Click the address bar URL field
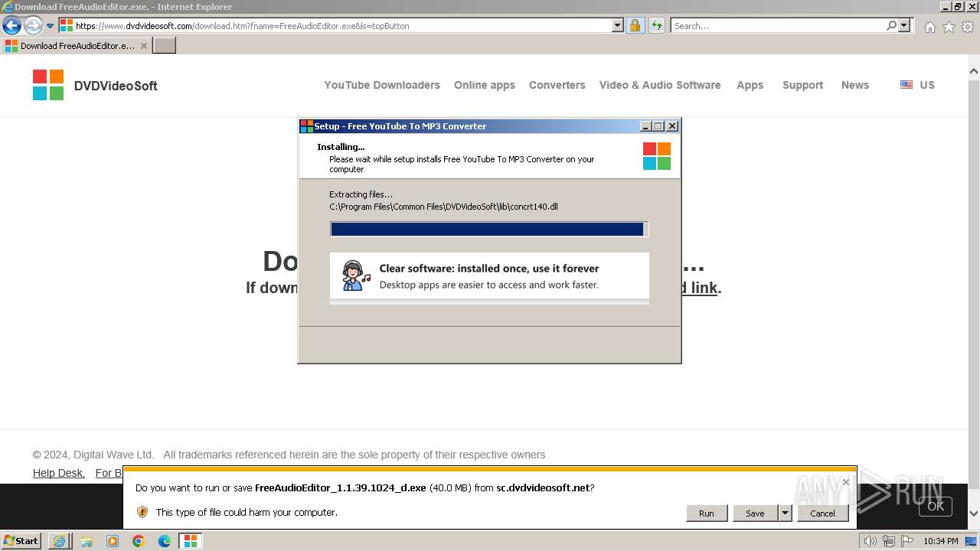 [x=335, y=25]
